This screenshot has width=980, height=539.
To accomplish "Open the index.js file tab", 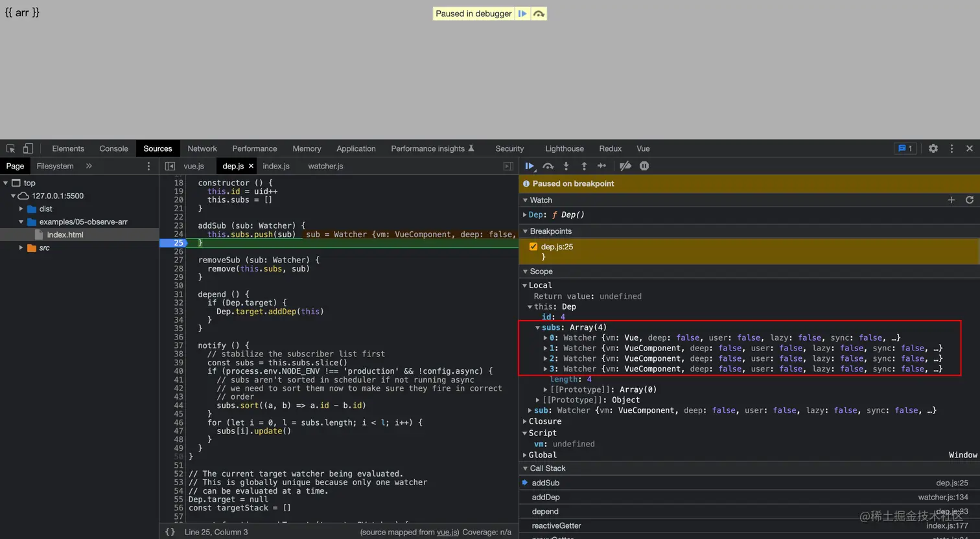I will (x=276, y=166).
